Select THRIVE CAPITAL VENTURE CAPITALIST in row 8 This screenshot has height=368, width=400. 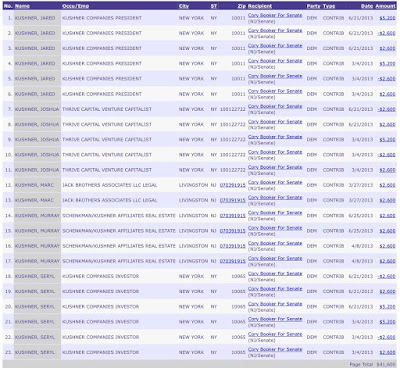click(107, 124)
